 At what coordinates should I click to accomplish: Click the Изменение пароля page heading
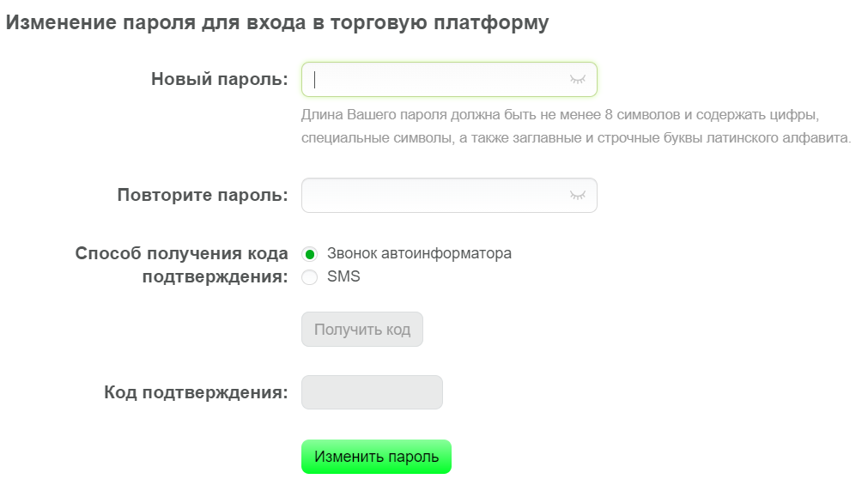click(277, 22)
